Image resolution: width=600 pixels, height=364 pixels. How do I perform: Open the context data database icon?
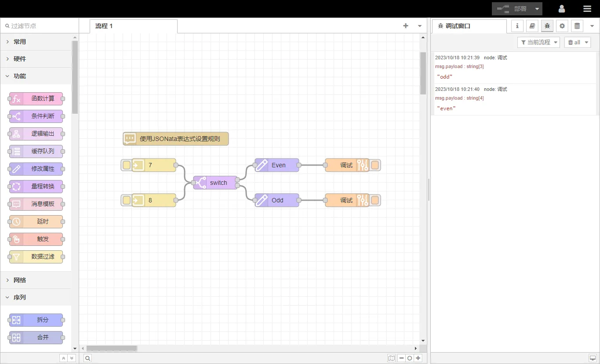point(577,26)
